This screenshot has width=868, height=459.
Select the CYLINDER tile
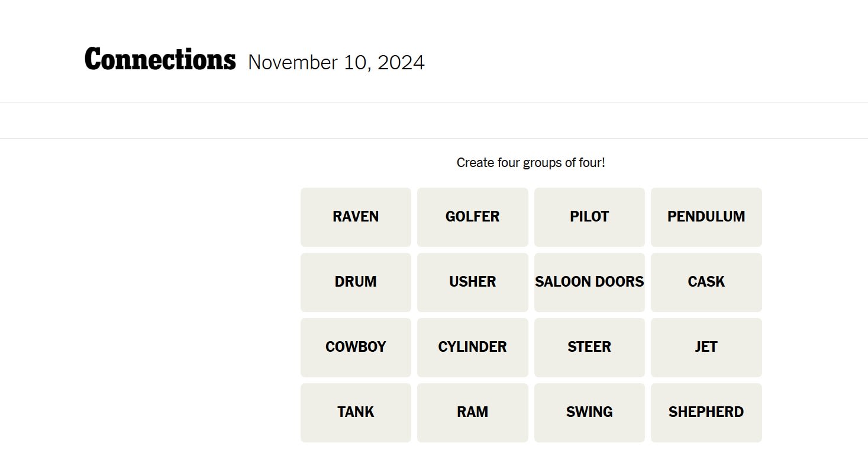tap(472, 347)
